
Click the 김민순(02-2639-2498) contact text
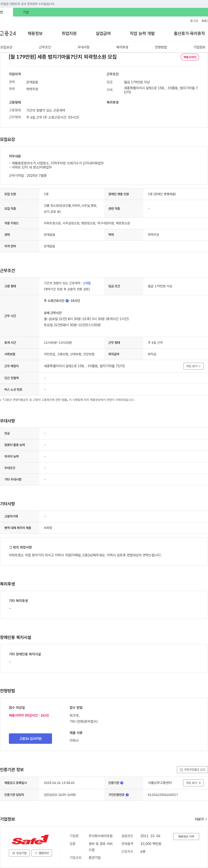(x=60, y=795)
